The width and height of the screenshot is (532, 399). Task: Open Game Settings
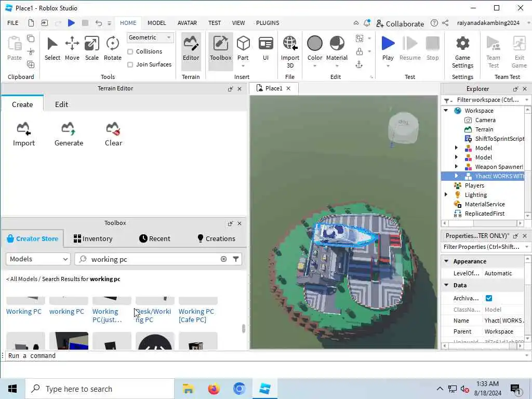pyautogui.click(x=462, y=52)
